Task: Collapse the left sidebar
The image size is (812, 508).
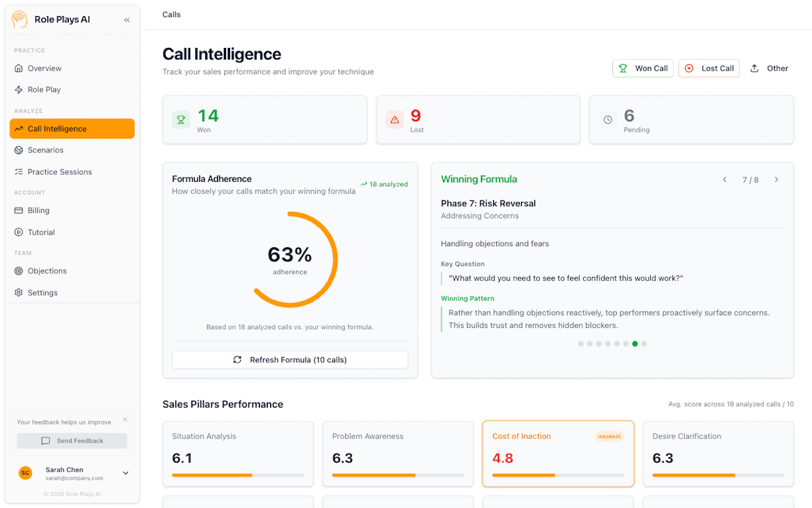Action: tap(127, 19)
